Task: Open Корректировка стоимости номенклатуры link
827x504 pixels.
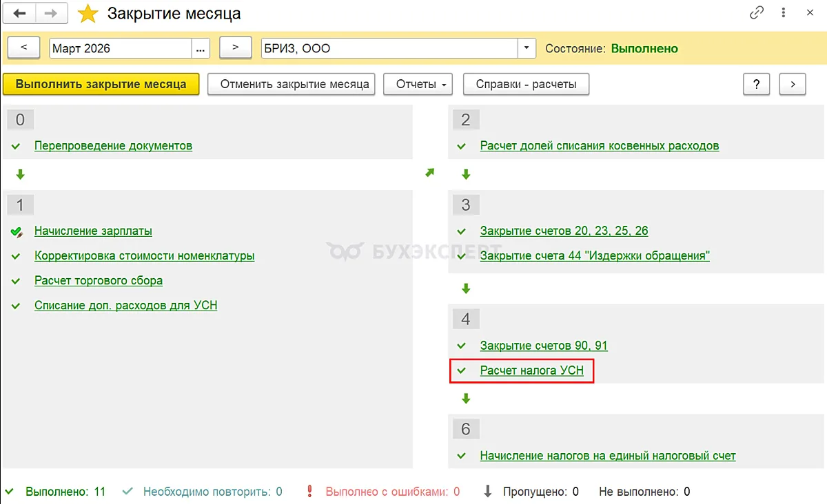Action: [x=145, y=256]
